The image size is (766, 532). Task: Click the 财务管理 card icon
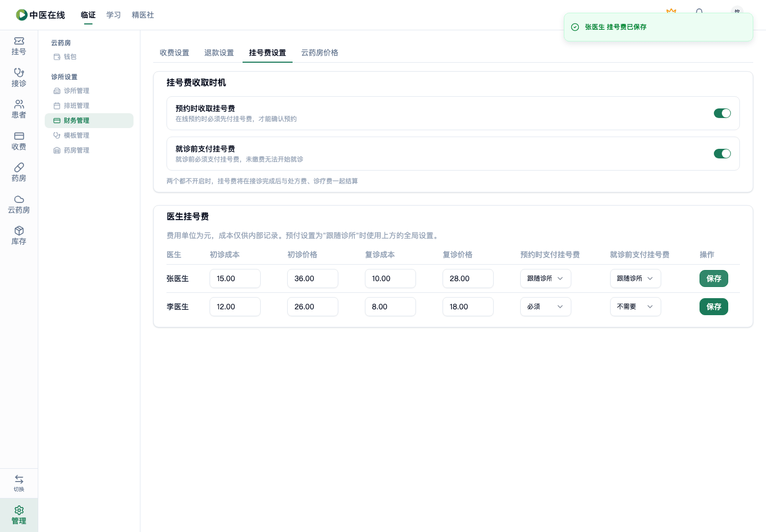(57, 121)
